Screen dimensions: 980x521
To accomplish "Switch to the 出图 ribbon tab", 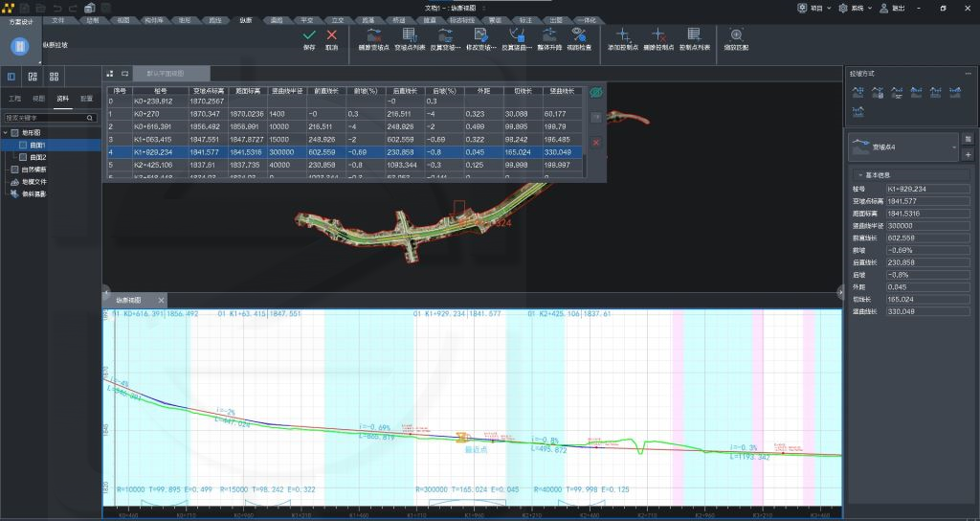I will coord(556,20).
